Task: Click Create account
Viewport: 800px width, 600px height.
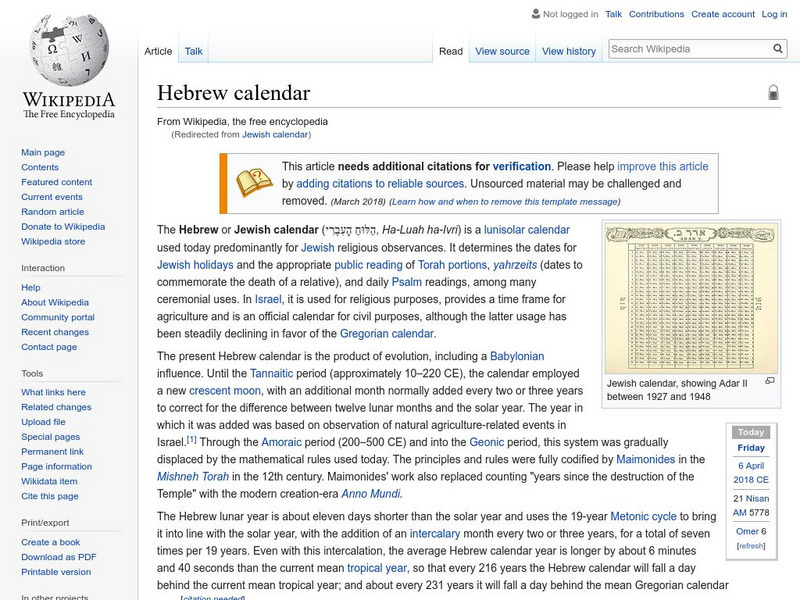Action: pos(722,14)
